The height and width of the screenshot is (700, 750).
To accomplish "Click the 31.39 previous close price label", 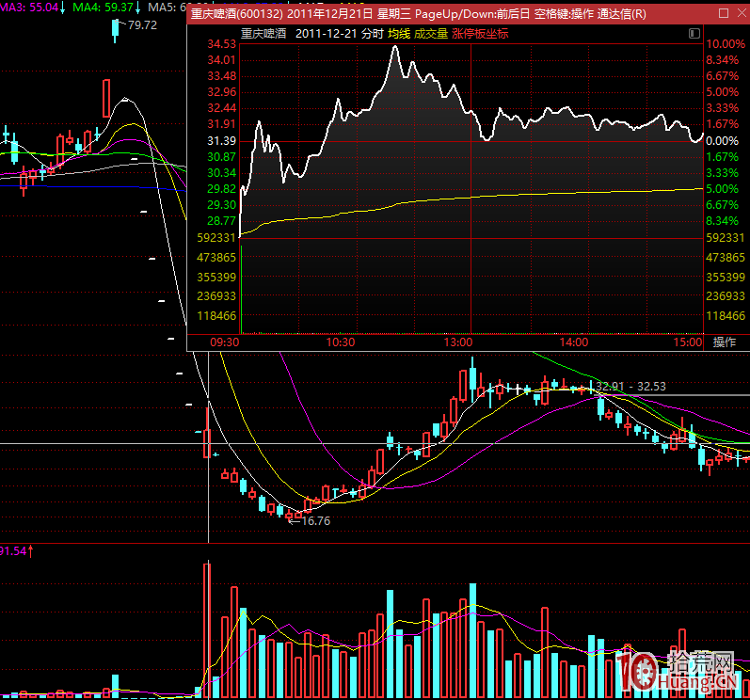I will pyautogui.click(x=221, y=140).
